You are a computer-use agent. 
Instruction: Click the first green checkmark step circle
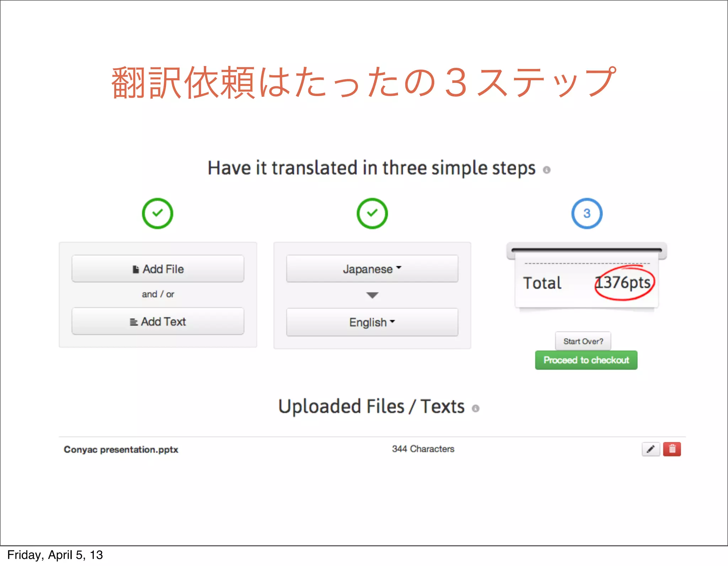pyautogui.click(x=157, y=213)
